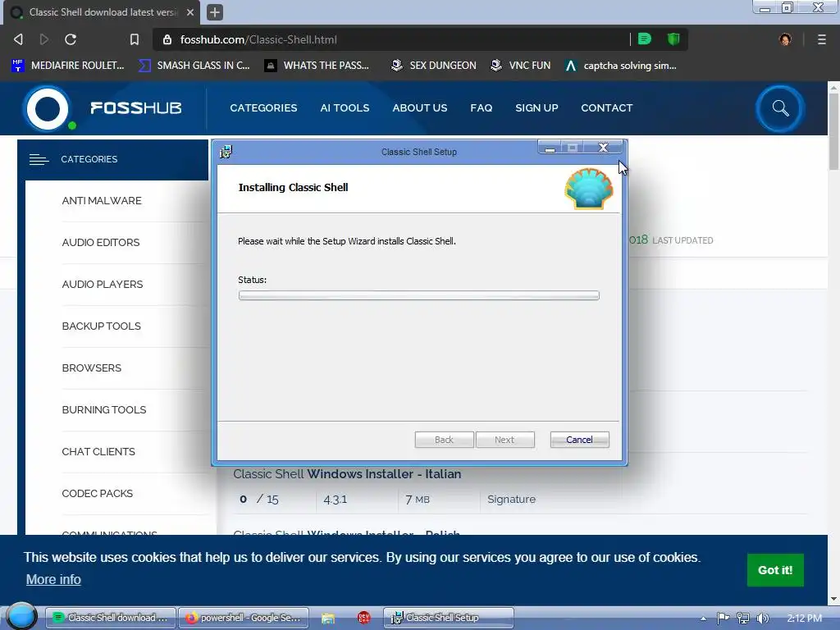This screenshot has width=840, height=630.
Task: Open the browser hamburger menu
Action: (x=821, y=39)
